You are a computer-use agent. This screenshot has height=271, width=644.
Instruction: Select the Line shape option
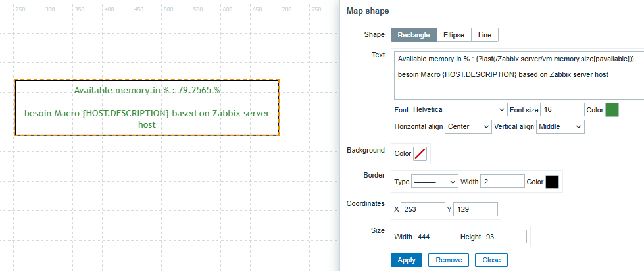click(484, 35)
